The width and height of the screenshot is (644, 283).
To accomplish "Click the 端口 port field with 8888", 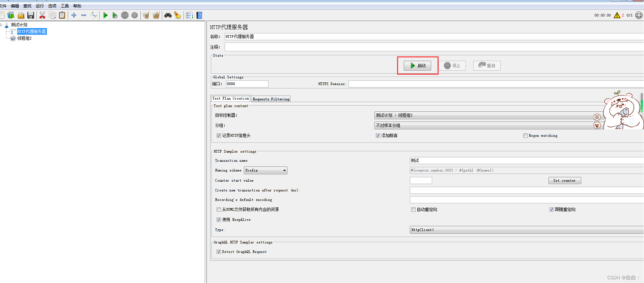I will (247, 84).
